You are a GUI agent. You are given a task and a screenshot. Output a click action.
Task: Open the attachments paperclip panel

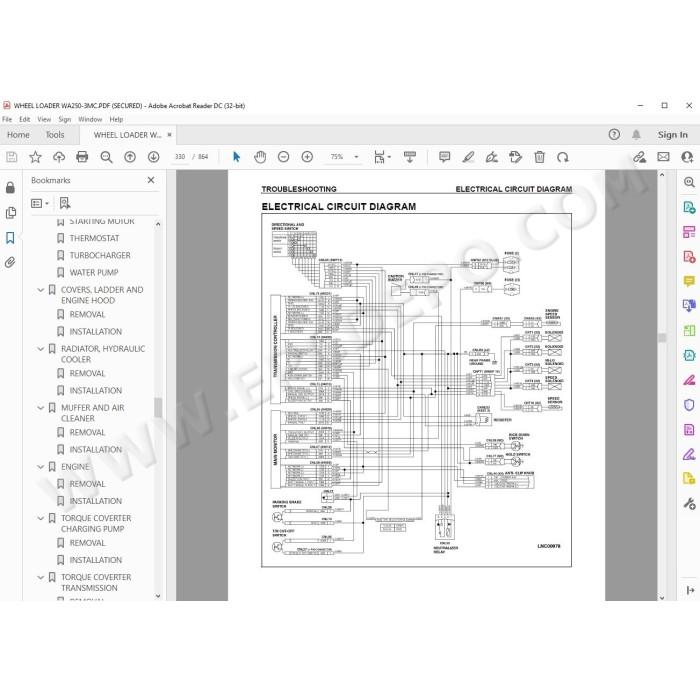click(10, 262)
